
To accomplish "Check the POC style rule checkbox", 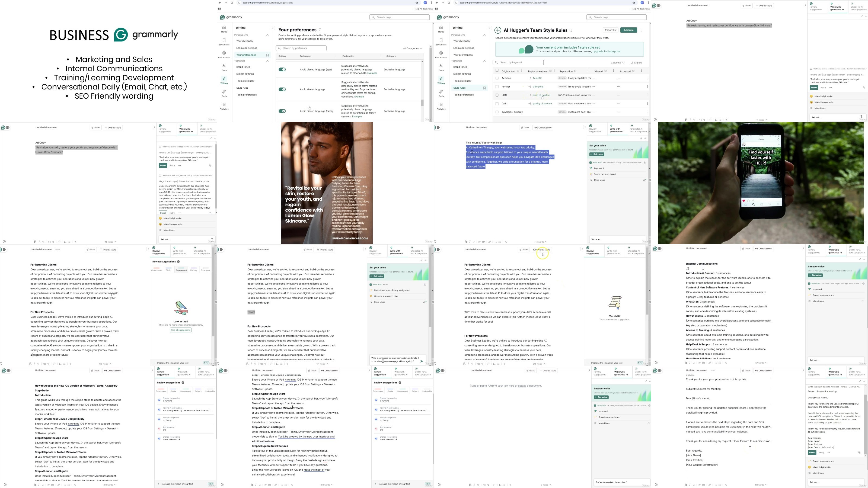I will [497, 95].
